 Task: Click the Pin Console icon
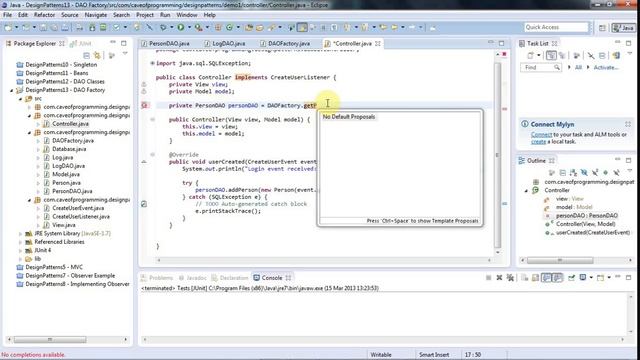[x=571, y=278]
